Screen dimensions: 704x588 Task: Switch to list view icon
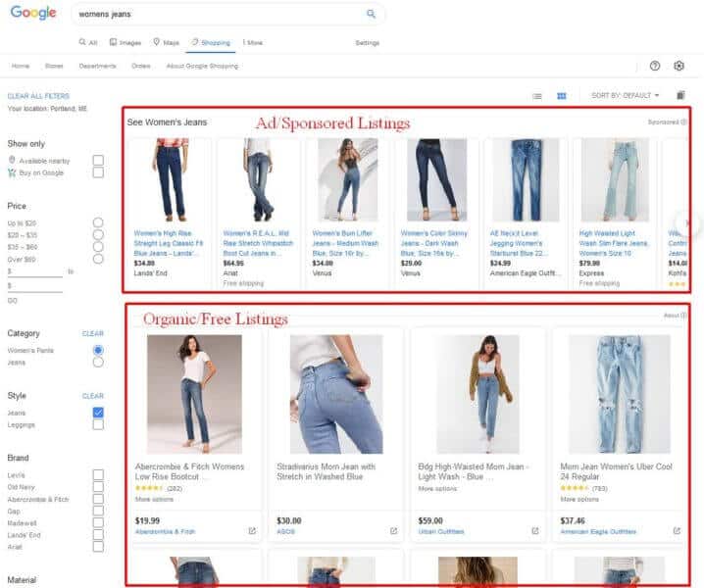tap(537, 96)
